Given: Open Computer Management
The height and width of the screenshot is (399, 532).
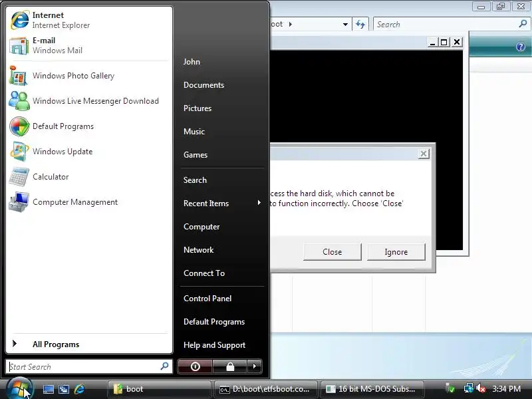Looking at the screenshot, I should 89,202.
